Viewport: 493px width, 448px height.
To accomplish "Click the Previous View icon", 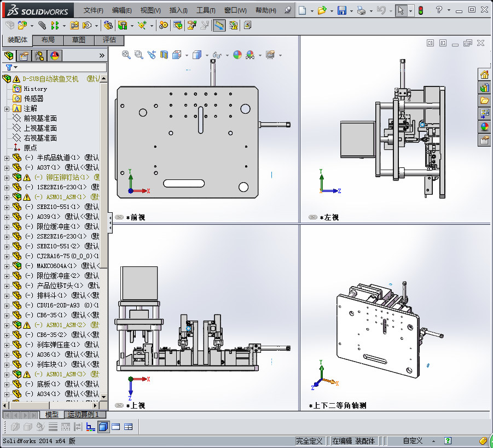I will (x=151, y=55).
